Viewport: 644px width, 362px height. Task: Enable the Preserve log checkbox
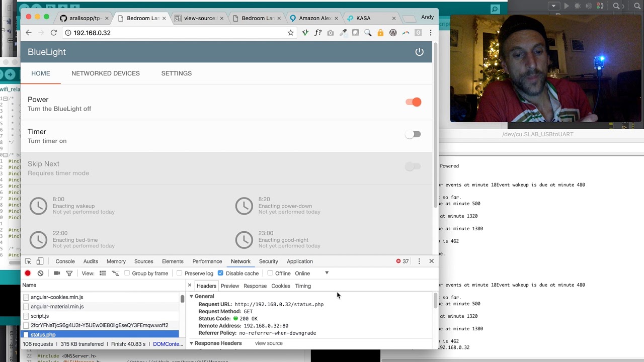tap(179, 274)
